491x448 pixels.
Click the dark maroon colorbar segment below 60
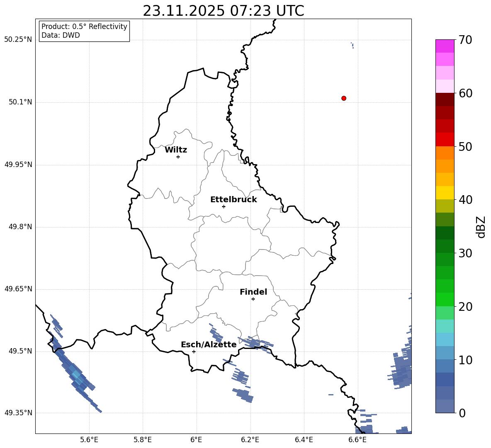(x=445, y=99)
